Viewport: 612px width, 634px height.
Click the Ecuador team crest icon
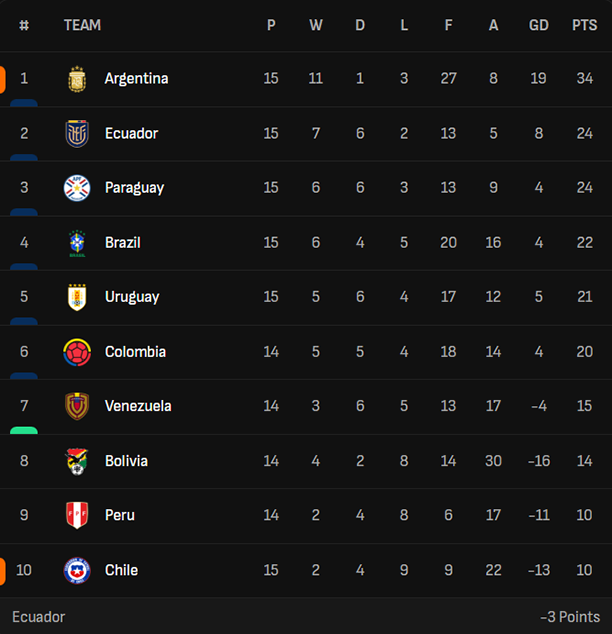click(77, 133)
